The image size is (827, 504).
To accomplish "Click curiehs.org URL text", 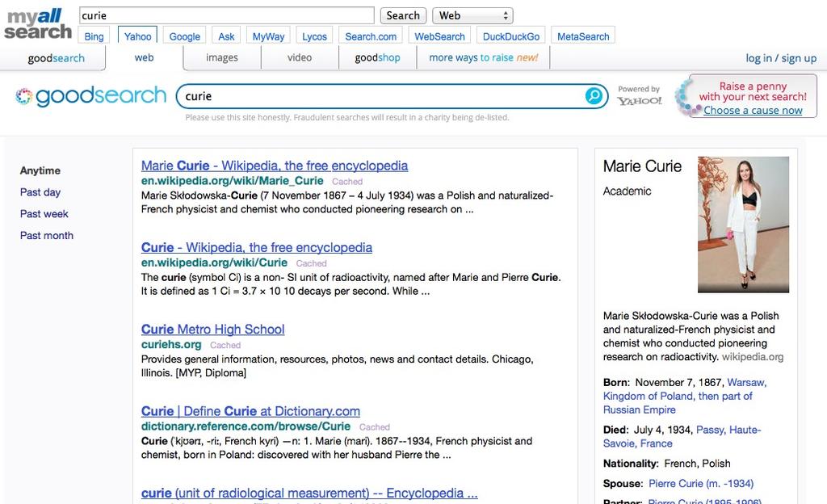I will (x=171, y=344).
